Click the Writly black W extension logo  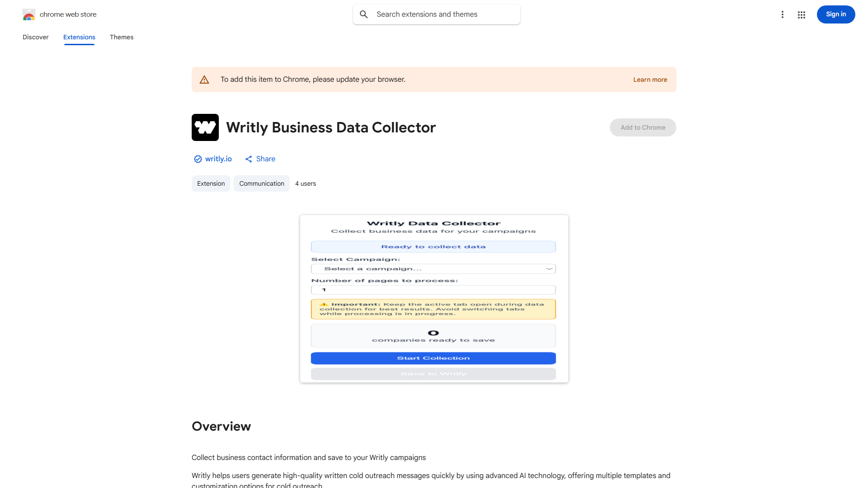coord(205,127)
